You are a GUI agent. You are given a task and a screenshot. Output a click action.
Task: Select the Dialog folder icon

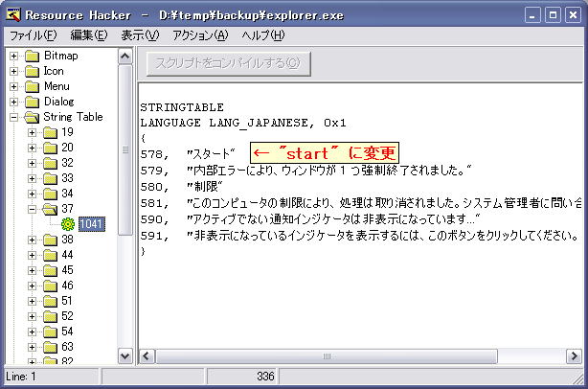pyautogui.click(x=32, y=102)
